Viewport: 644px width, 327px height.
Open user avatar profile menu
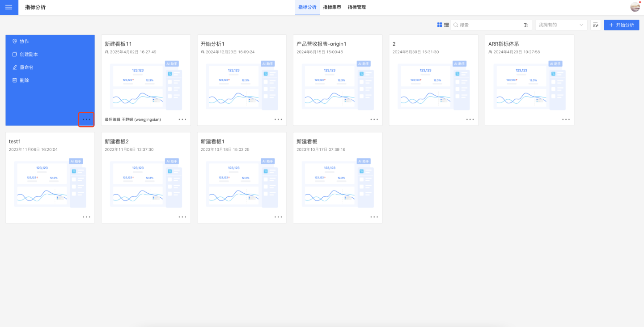click(635, 7)
